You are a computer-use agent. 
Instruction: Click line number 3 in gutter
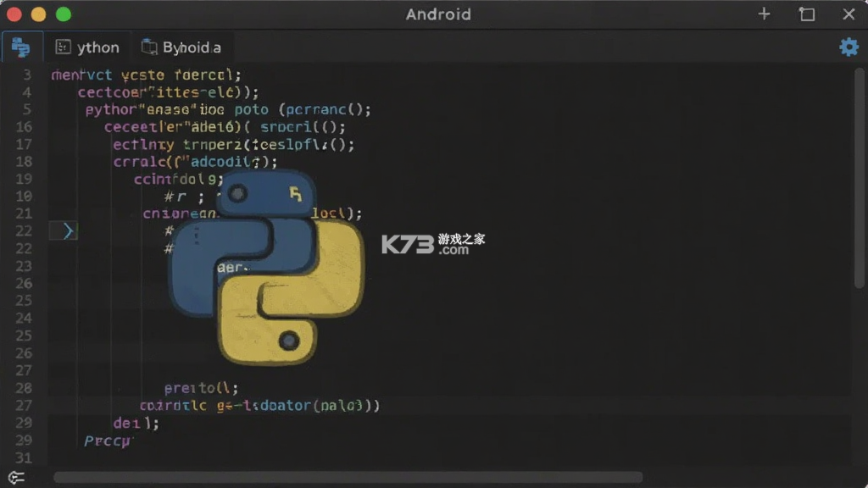(x=27, y=75)
